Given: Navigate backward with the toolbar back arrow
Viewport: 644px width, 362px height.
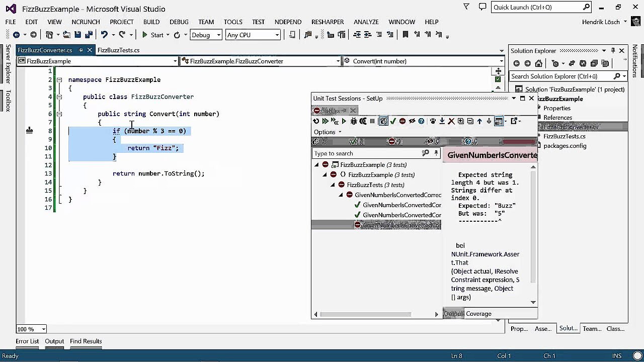Looking at the screenshot, I should click(16, 35).
